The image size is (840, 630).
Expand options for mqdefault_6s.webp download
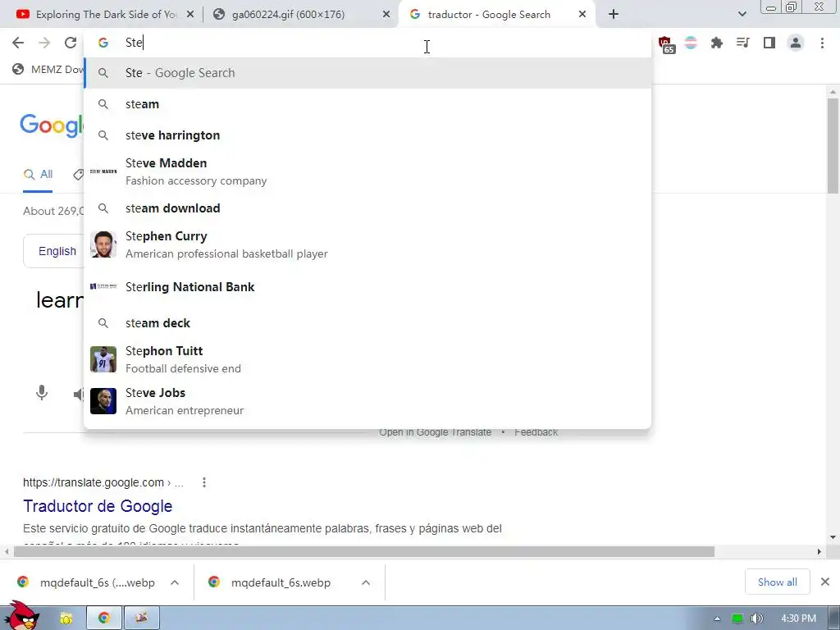tap(365, 583)
